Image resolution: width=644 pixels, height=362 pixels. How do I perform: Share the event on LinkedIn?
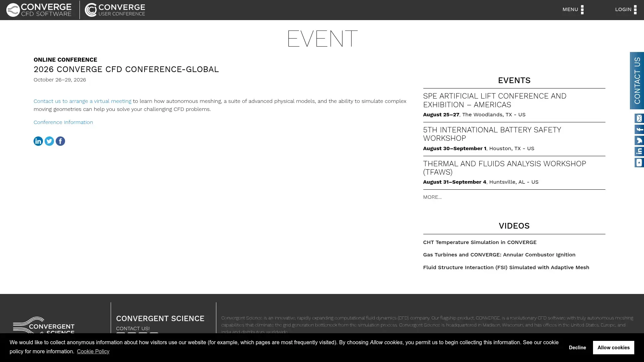tap(38, 141)
